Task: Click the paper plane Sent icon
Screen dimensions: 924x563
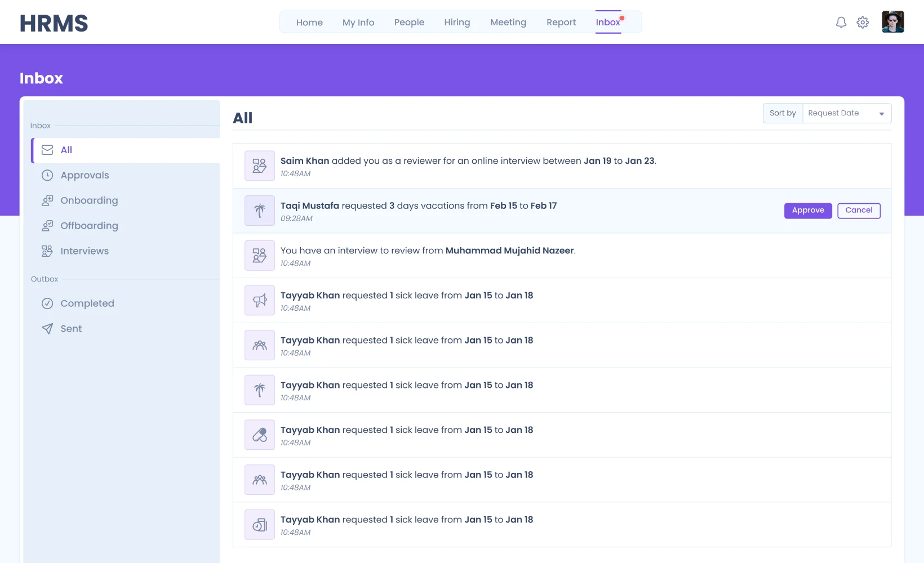Action: click(47, 329)
